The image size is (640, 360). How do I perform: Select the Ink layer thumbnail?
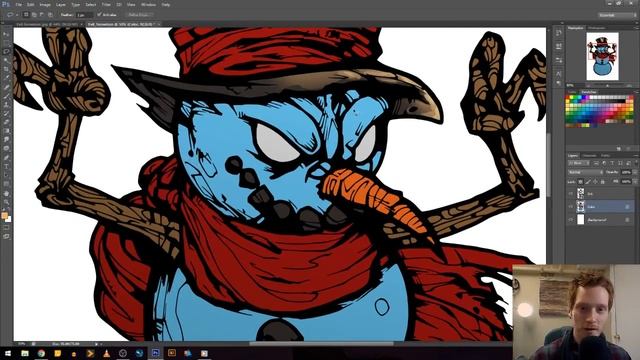[x=580, y=193]
